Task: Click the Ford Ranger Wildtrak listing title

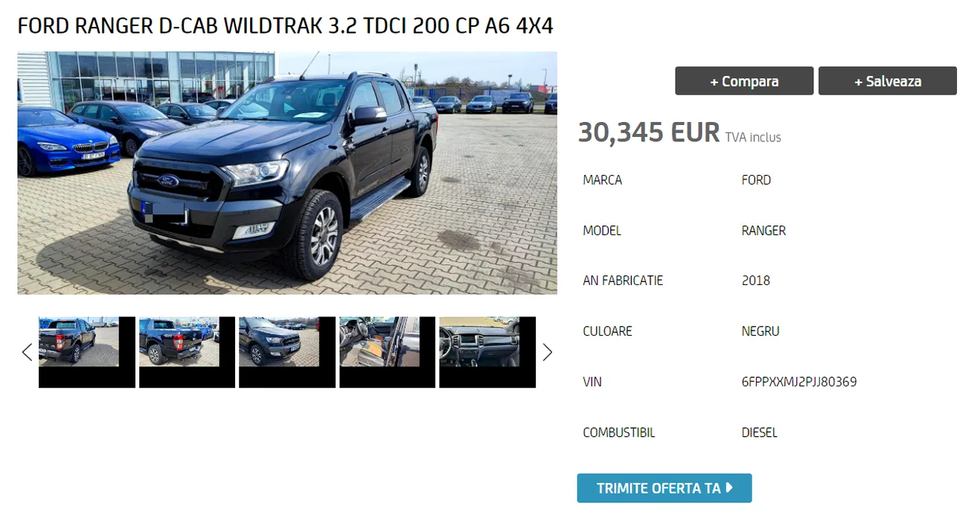Action: [286, 26]
